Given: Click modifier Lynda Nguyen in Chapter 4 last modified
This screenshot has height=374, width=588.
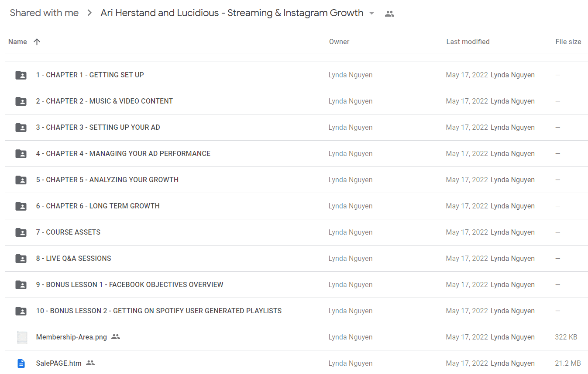Looking at the screenshot, I should pyautogui.click(x=512, y=154).
